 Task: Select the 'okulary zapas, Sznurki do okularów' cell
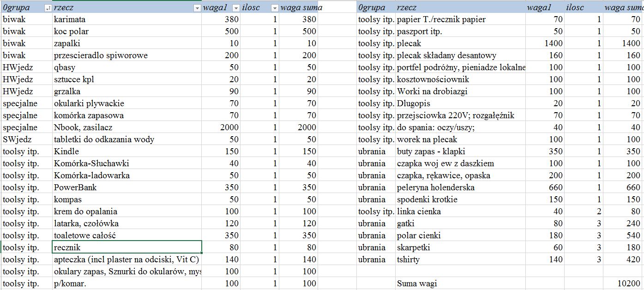pos(127,272)
